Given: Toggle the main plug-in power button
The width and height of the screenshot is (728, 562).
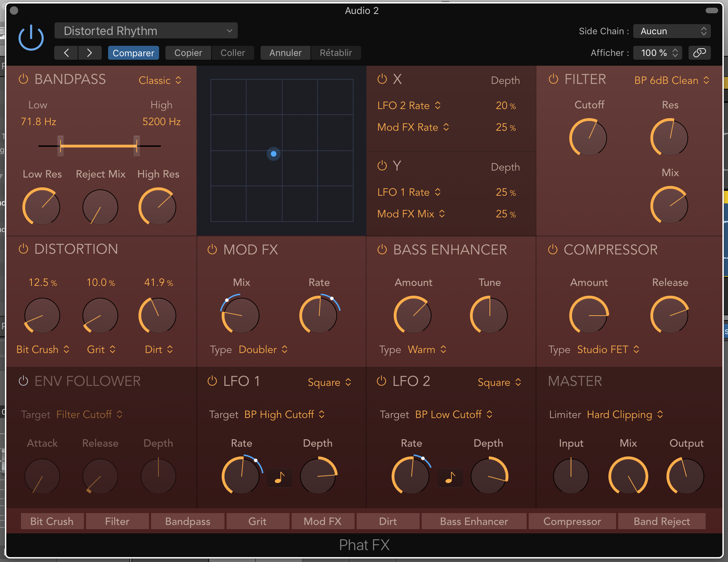Looking at the screenshot, I should [31, 38].
